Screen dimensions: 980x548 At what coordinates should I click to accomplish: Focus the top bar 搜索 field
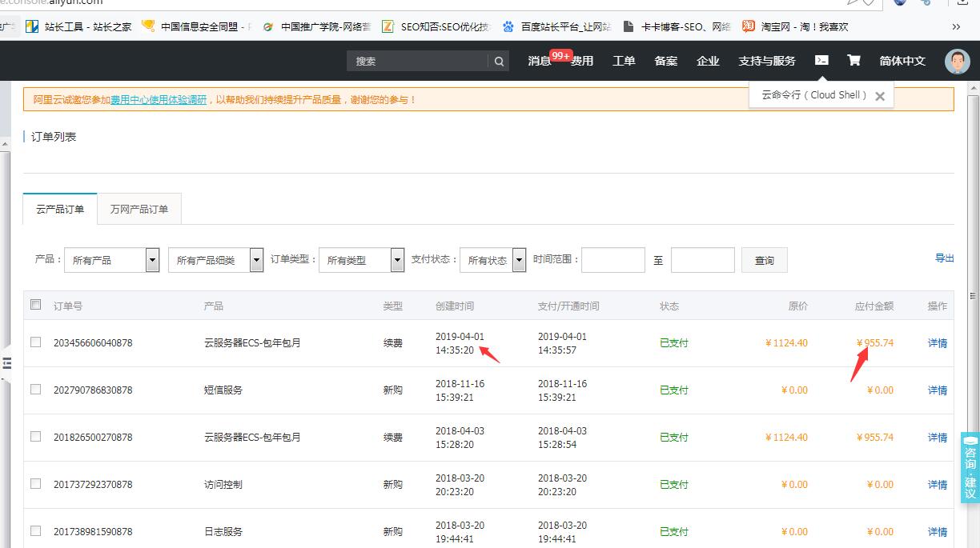[x=417, y=61]
